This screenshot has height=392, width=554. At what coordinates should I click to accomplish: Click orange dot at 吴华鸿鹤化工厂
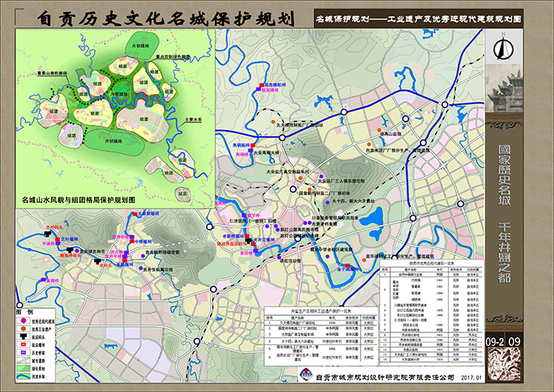click(364, 260)
